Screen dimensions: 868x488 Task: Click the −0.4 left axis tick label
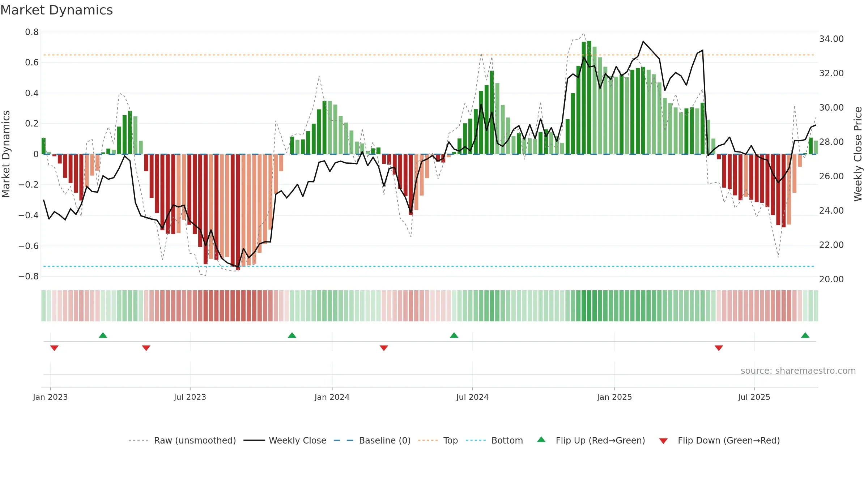(29, 215)
